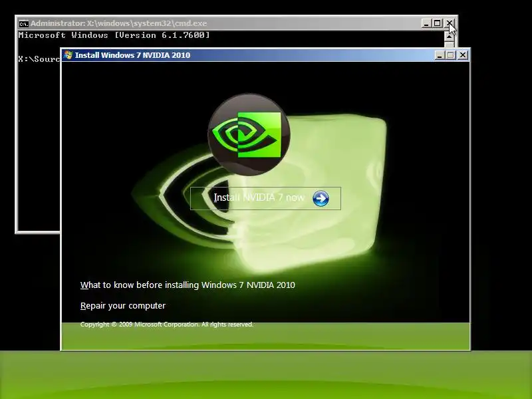Click the NVIDIA eye logo badge
This screenshot has width=532, height=399.
click(249, 135)
